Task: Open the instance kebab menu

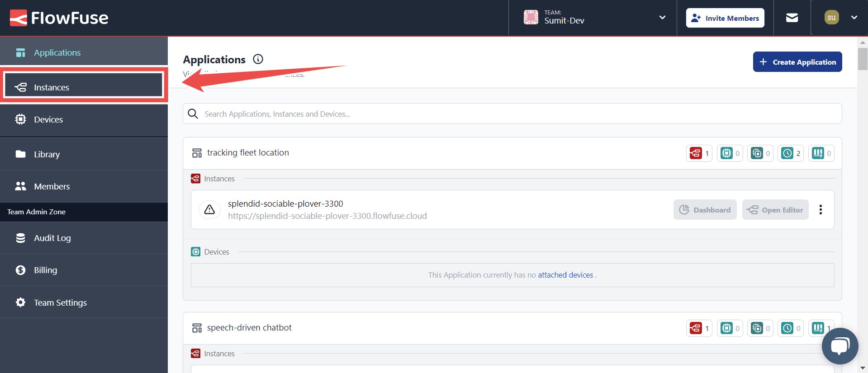Action: pyautogui.click(x=821, y=210)
